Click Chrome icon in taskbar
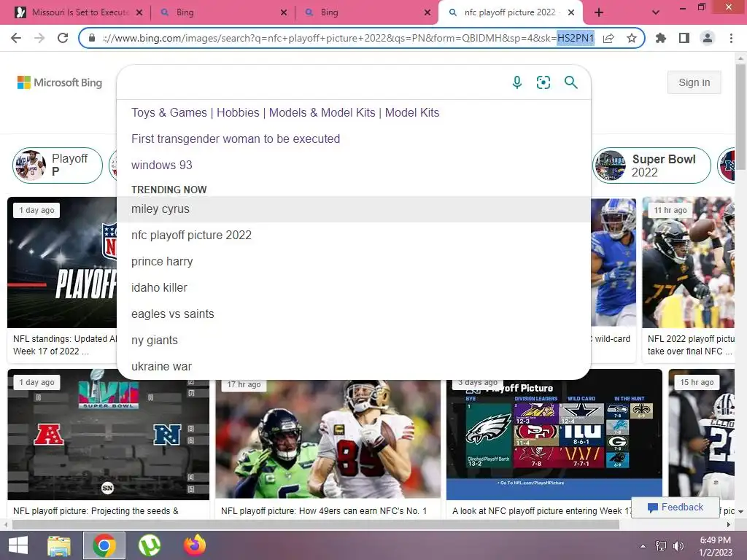The image size is (747, 560). (x=104, y=545)
